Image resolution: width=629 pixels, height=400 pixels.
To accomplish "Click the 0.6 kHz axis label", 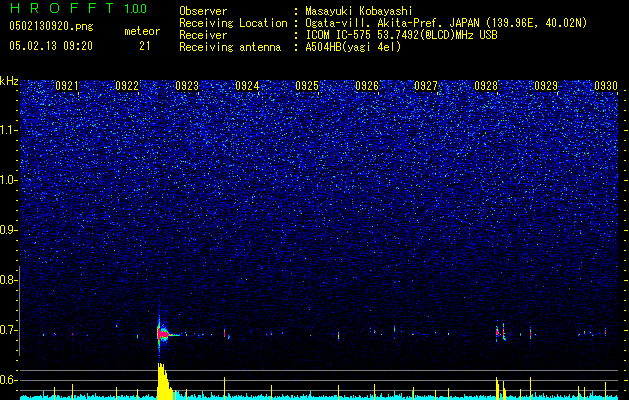I will [8, 380].
